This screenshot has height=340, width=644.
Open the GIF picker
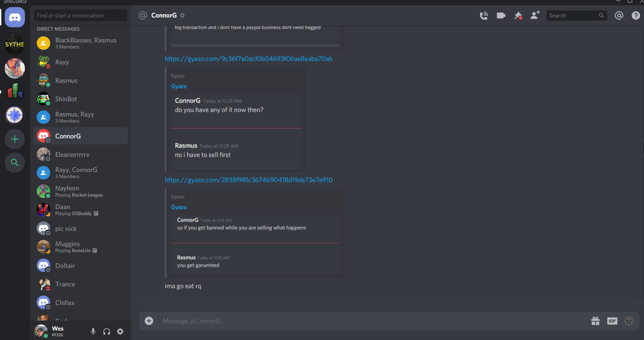(612, 321)
